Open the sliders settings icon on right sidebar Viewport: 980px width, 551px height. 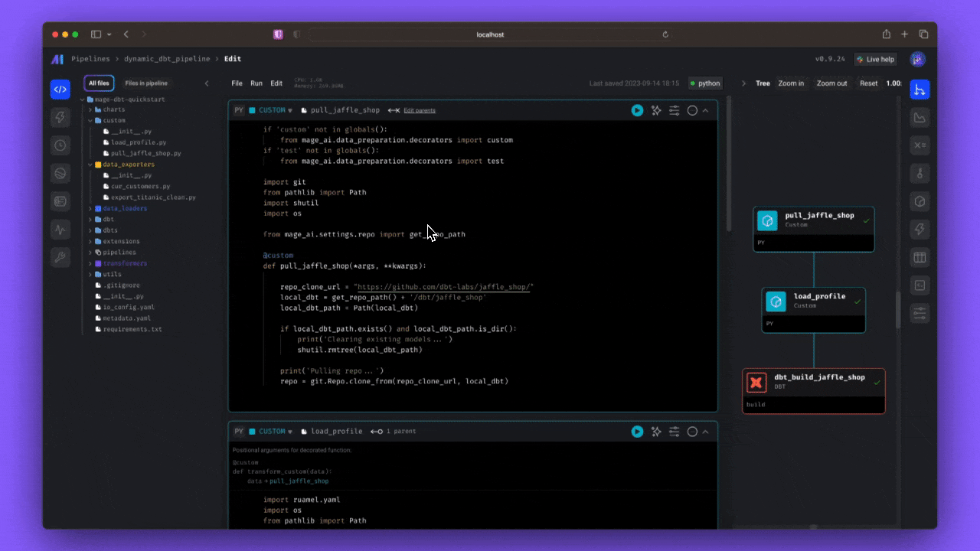tap(920, 314)
